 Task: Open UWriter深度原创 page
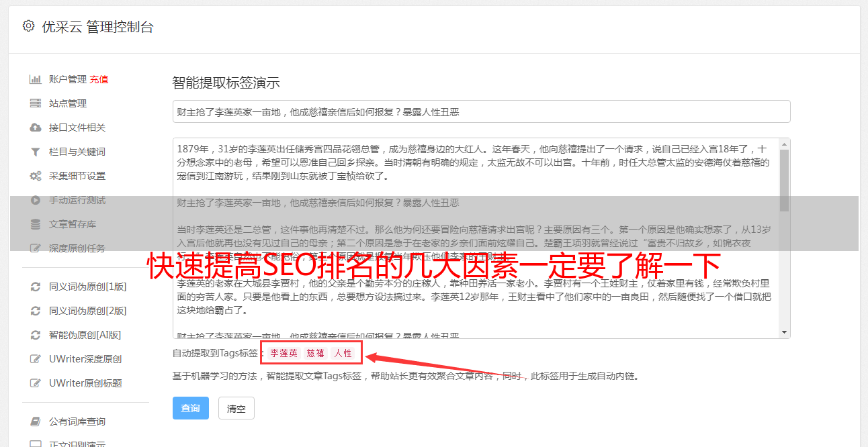85,359
